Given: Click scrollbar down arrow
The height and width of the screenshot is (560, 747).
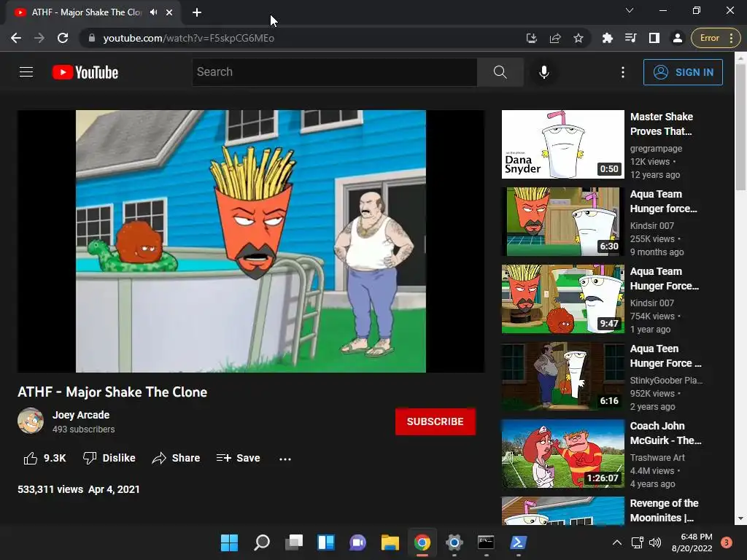Looking at the screenshot, I should tap(740, 519).
